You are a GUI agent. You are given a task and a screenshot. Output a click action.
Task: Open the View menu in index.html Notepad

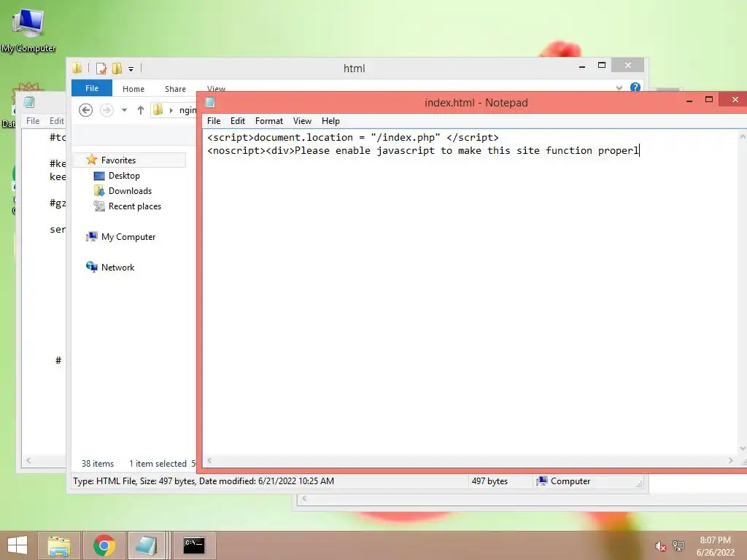pos(302,121)
